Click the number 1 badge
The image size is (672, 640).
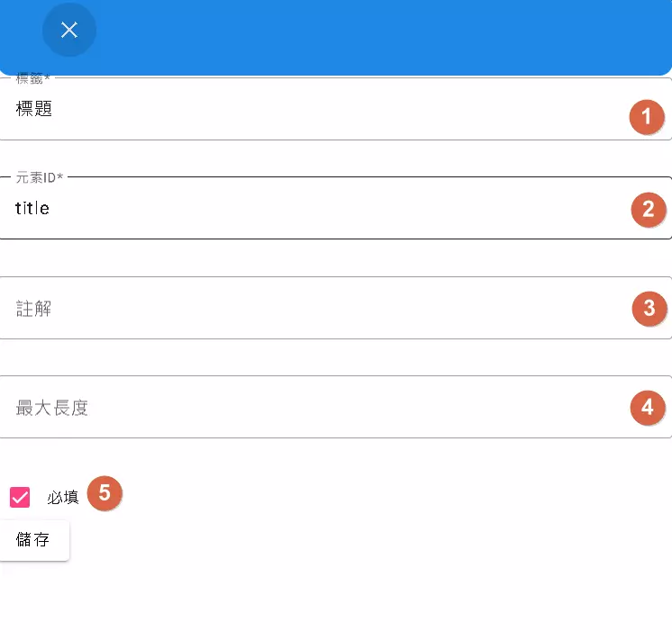pos(647,118)
